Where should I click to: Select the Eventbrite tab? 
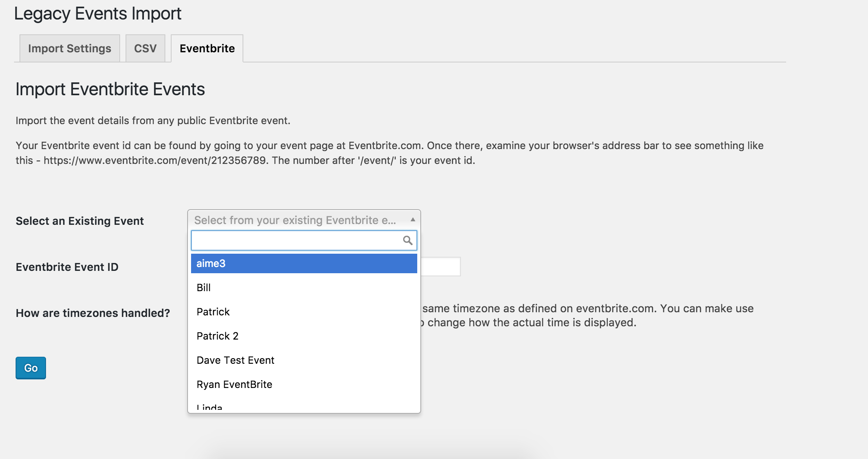[207, 48]
